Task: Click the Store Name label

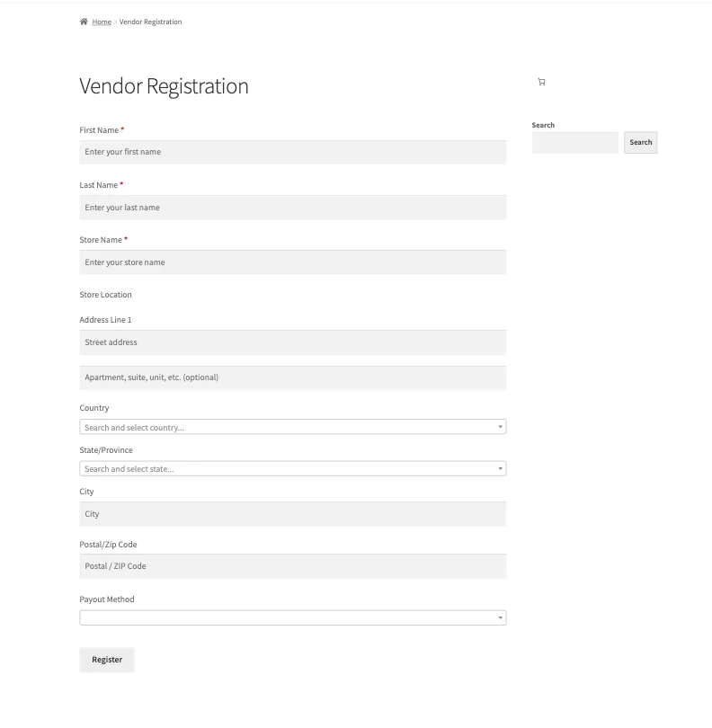Action: (101, 240)
